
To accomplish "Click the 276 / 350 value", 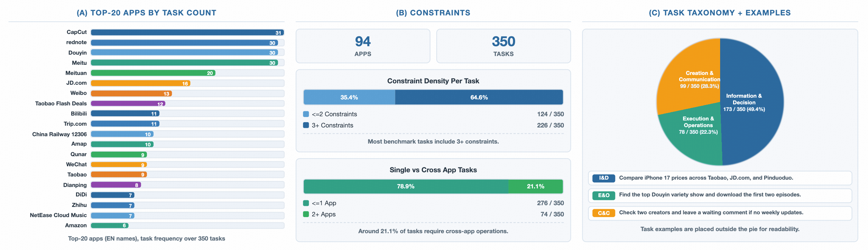I will [551, 203].
